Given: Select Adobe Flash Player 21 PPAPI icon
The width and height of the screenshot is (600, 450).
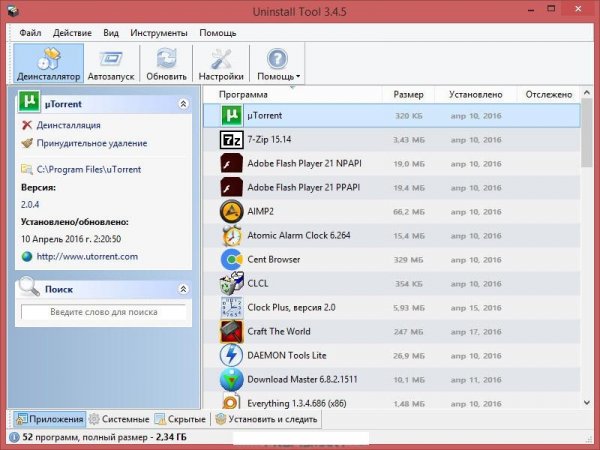Looking at the screenshot, I should tap(232, 188).
